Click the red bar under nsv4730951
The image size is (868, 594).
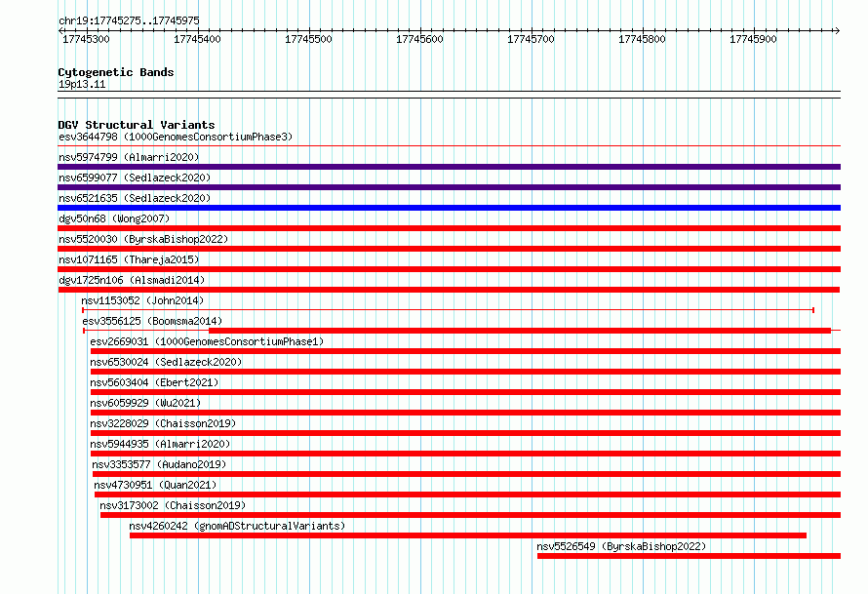468,495
